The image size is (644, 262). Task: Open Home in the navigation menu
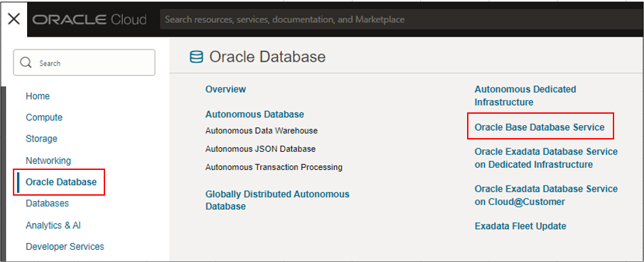38,96
